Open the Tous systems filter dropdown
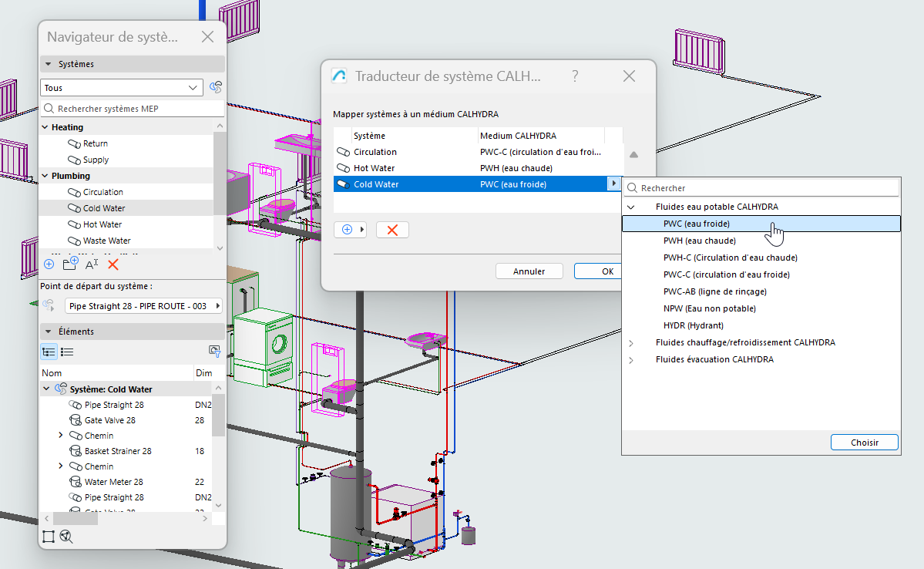Image resolution: width=924 pixels, height=569 pixels. point(122,88)
